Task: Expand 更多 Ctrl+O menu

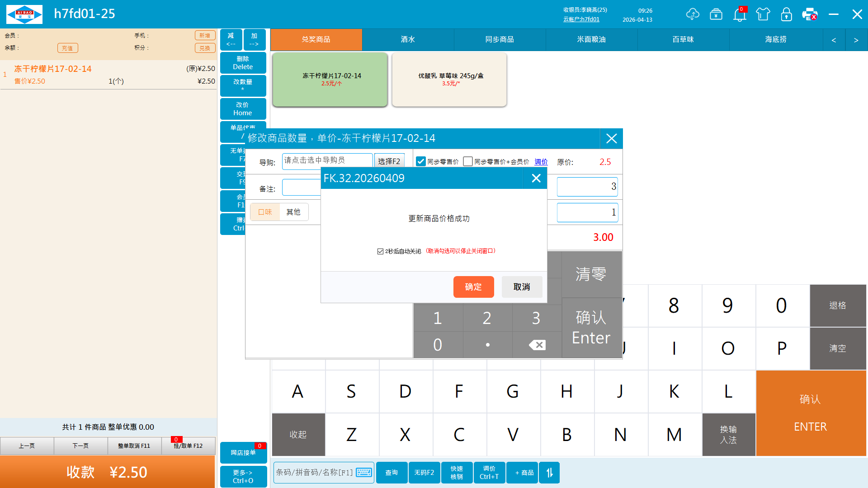Action: (x=243, y=476)
